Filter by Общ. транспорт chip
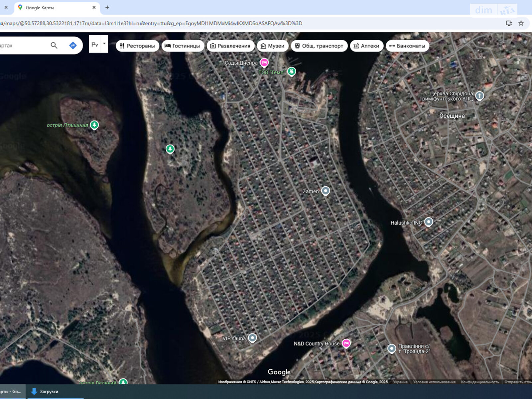Screen dimensions: 532x399 point(319,46)
